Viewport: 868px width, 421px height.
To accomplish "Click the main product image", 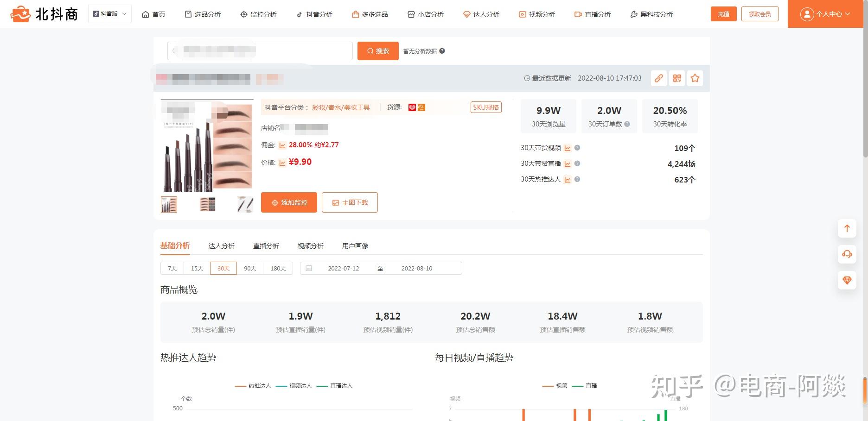I will [x=207, y=145].
